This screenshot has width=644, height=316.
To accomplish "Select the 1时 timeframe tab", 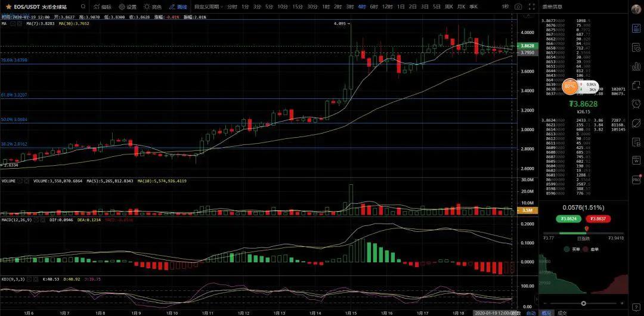I will point(326,7).
